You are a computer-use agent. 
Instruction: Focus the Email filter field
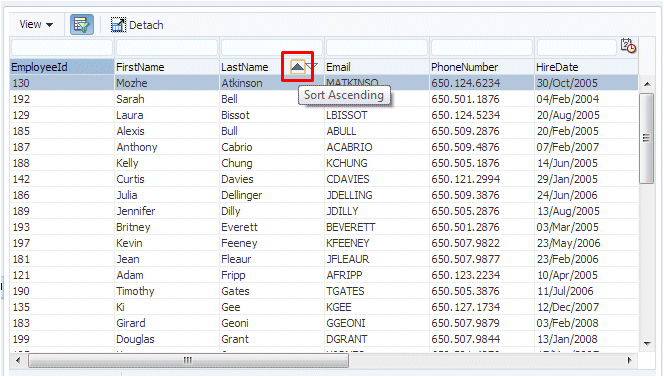click(x=377, y=47)
